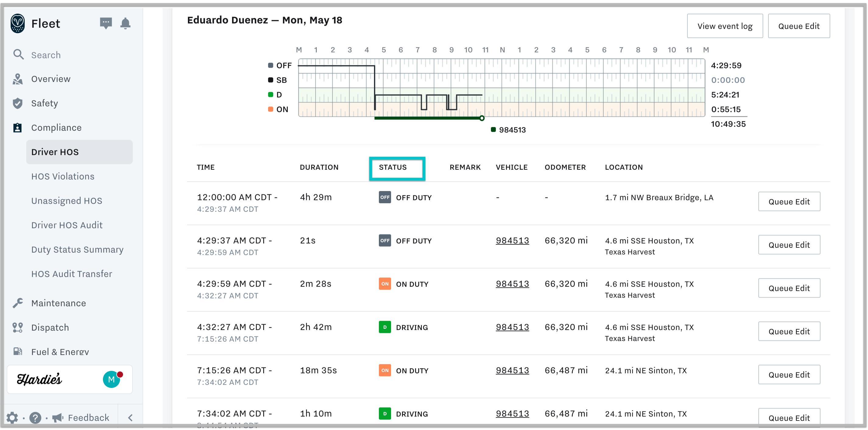Click the View event log button
The image size is (868, 430).
[x=724, y=26]
